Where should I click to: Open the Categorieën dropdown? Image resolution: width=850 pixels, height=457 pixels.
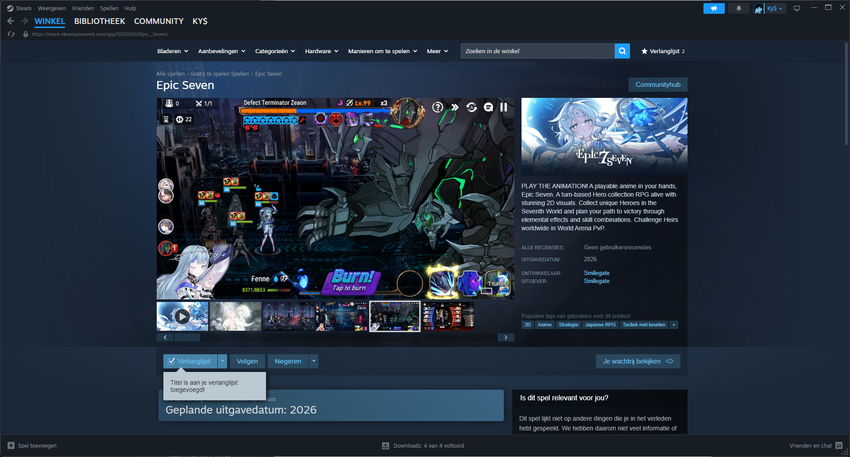[x=275, y=51]
